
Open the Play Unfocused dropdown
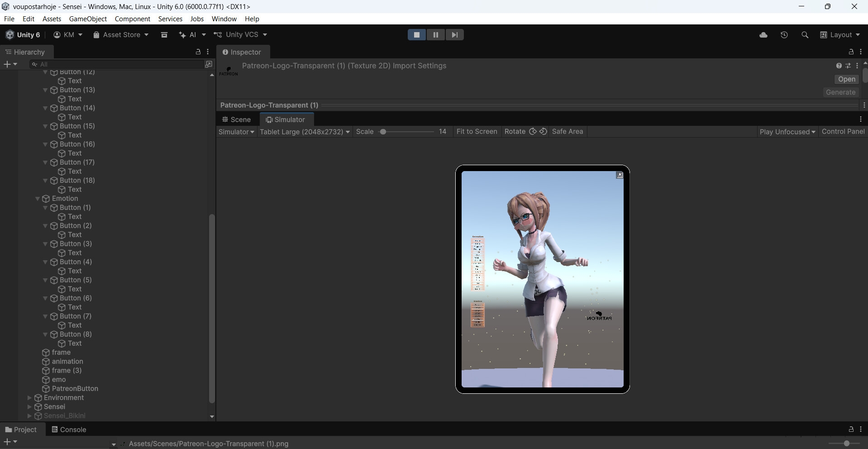pos(787,132)
